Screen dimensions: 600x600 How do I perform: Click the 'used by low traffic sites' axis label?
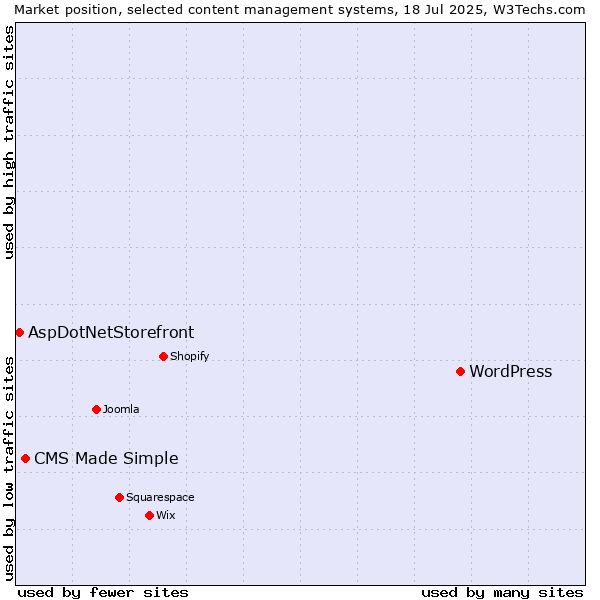click(x=8, y=470)
